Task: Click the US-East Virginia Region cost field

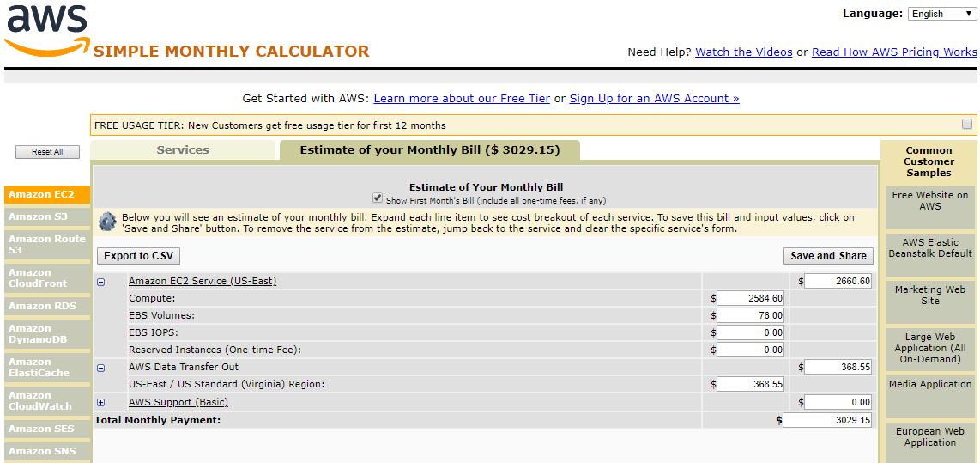Action: pyautogui.click(x=750, y=384)
